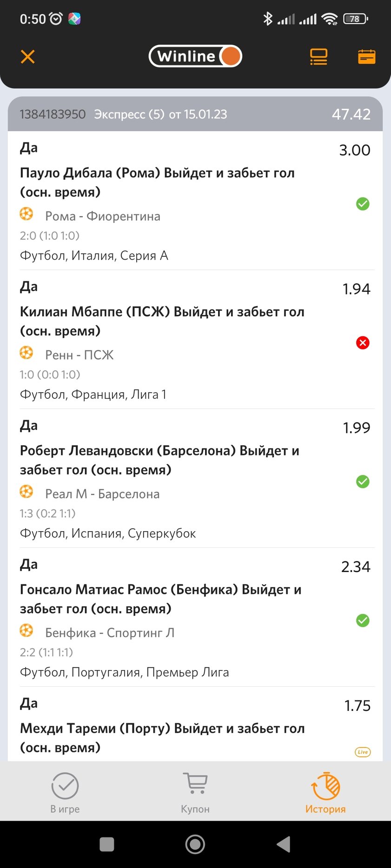Screen dimensions: 391x868
Task: Open the Ренн - ПСЖ match
Action: point(79,355)
